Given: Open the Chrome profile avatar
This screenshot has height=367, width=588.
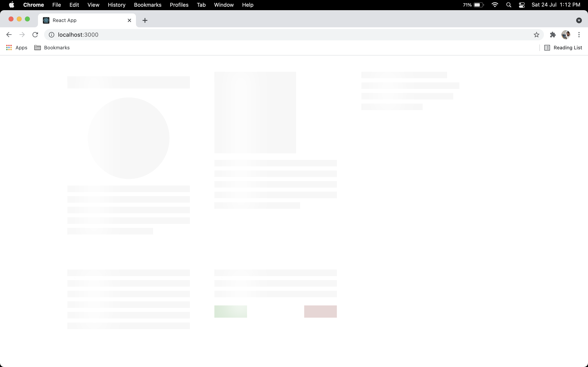Looking at the screenshot, I should pos(566,35).
